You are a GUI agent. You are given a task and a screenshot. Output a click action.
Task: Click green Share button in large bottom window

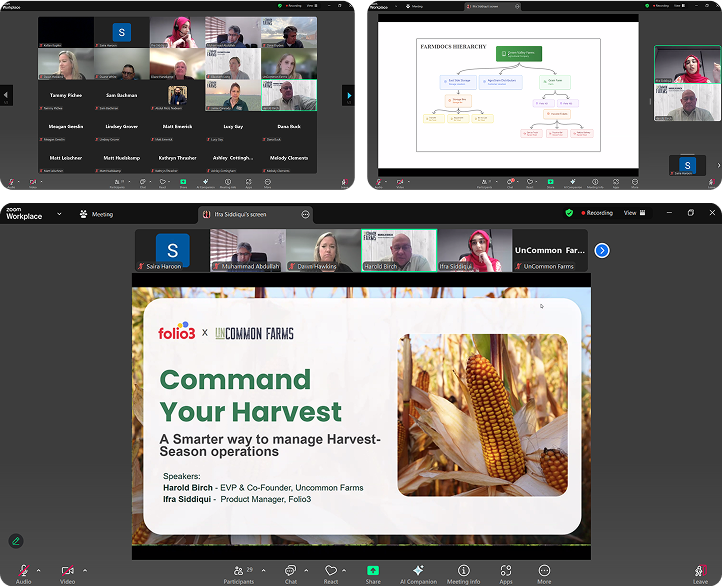click(373, 571)
